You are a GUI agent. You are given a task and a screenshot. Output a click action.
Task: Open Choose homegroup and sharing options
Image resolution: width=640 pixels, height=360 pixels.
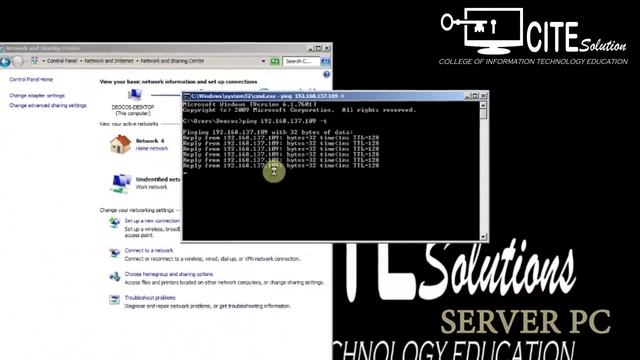pyautogui.click(x=169, y=274)
